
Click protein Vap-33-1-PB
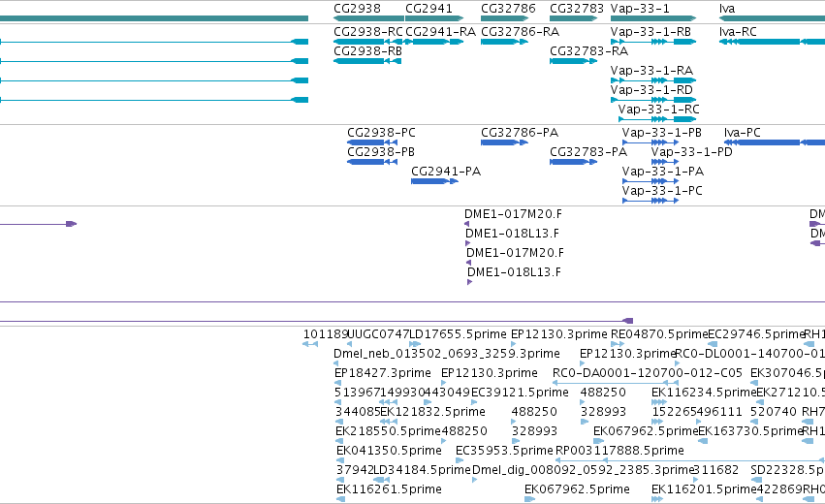[650, 142]
